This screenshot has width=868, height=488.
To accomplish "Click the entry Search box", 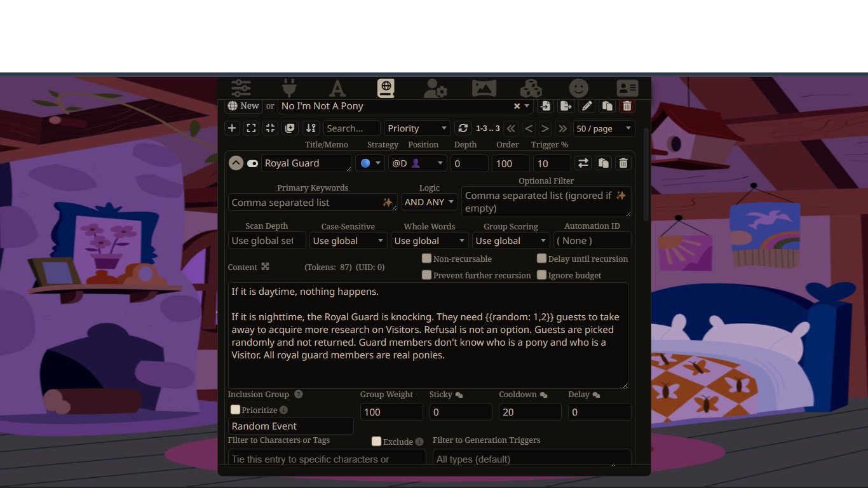I will [x=352, y=128].
